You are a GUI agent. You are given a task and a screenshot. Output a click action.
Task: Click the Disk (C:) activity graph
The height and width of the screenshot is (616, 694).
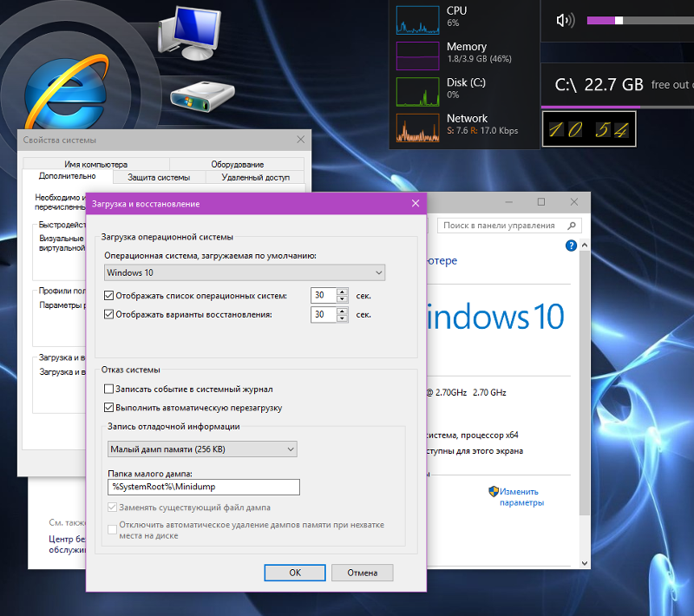coord(418,92)
